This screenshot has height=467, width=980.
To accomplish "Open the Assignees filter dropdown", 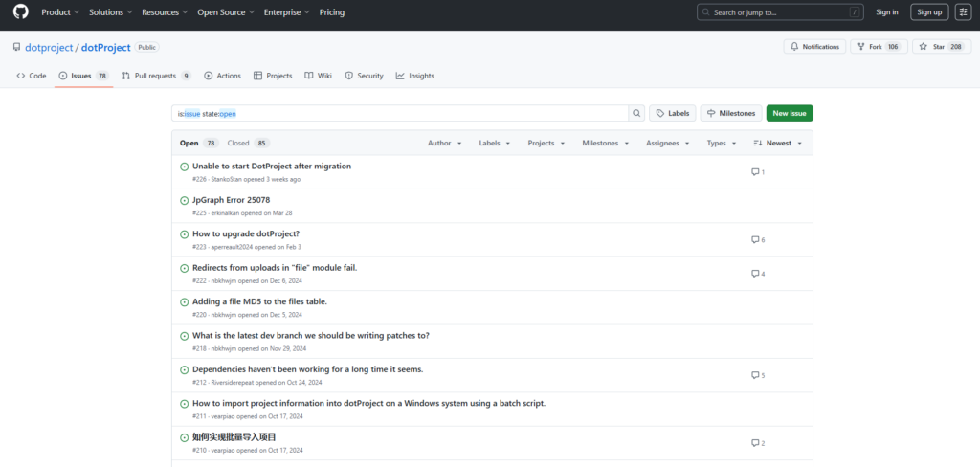I will click(666, 143).
